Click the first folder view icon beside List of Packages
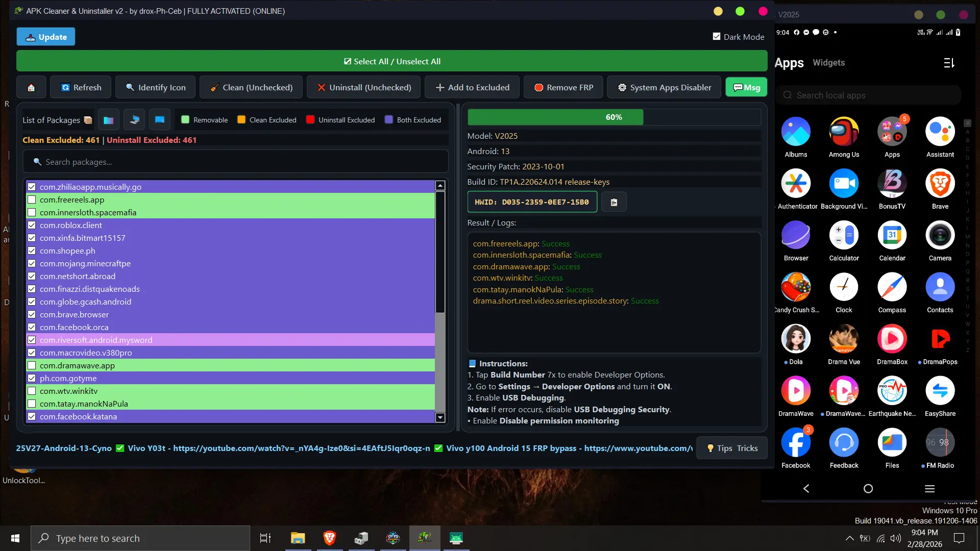Screen dimensions: 980x551 point(109,120)
